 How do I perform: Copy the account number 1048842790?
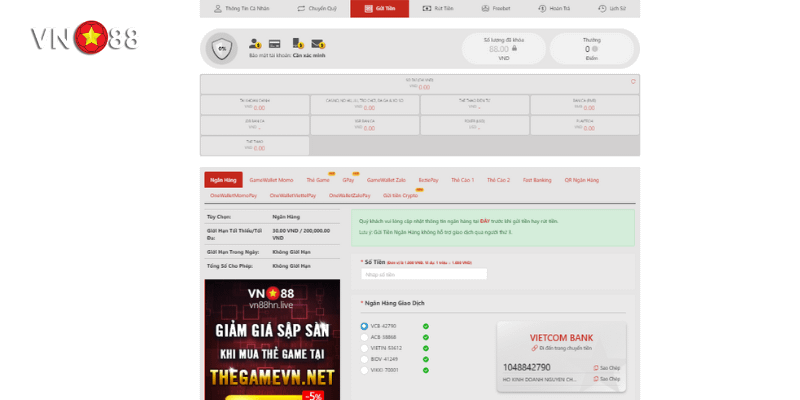point(608,368)
